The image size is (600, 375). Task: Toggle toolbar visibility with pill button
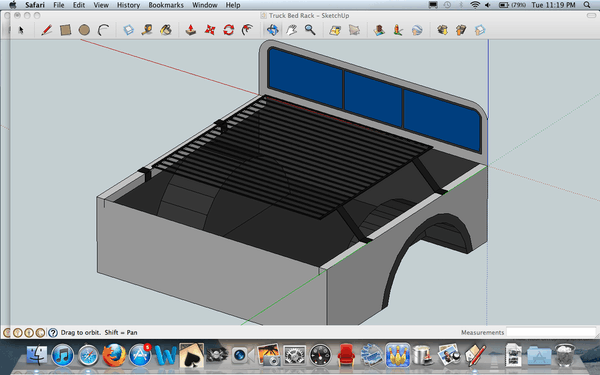coord(591,15)
